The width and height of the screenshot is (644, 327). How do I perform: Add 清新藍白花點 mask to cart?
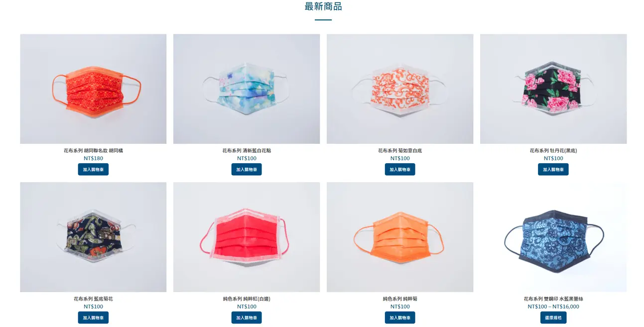pos(247,169)
